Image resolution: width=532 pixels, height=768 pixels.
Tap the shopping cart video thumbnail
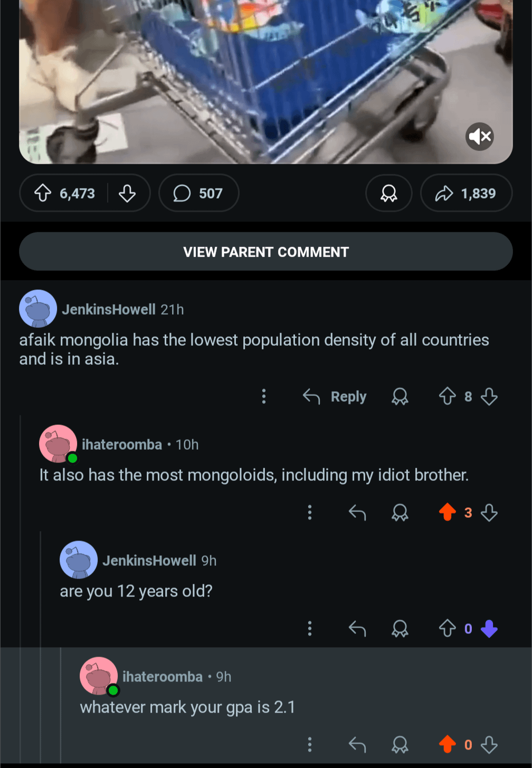[266, 79]
